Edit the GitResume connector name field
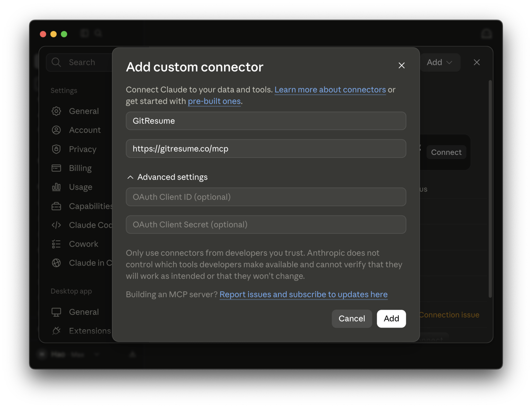Screen dimensions: 532x408 click(x=266, y=121)
